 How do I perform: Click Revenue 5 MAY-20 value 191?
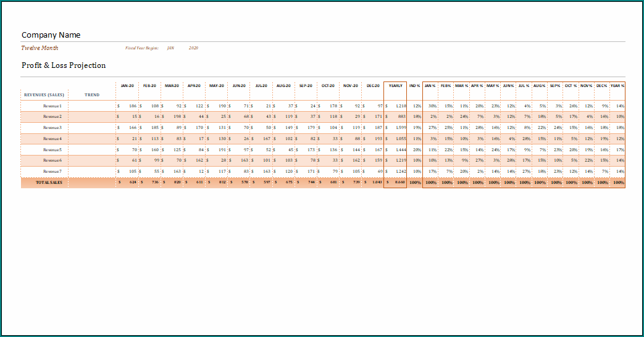222,150
